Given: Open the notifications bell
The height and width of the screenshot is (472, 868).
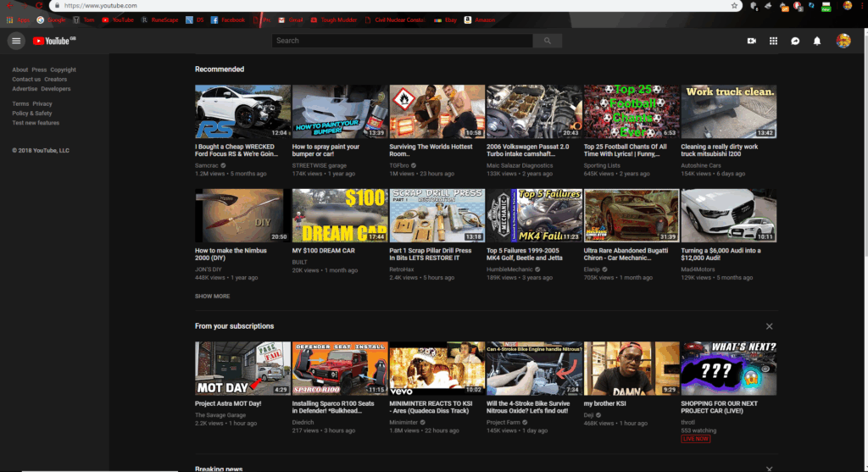Looking at the screenshot, I should (x=817, y=41).
